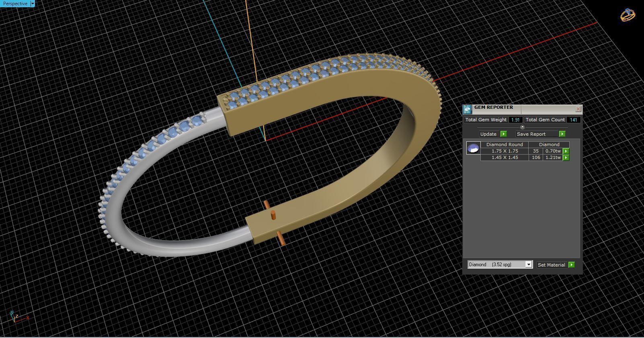Click the Set Material label
The height and width of the screenshot is (338, 644).
pyautogui.click(x=551, y=265)
